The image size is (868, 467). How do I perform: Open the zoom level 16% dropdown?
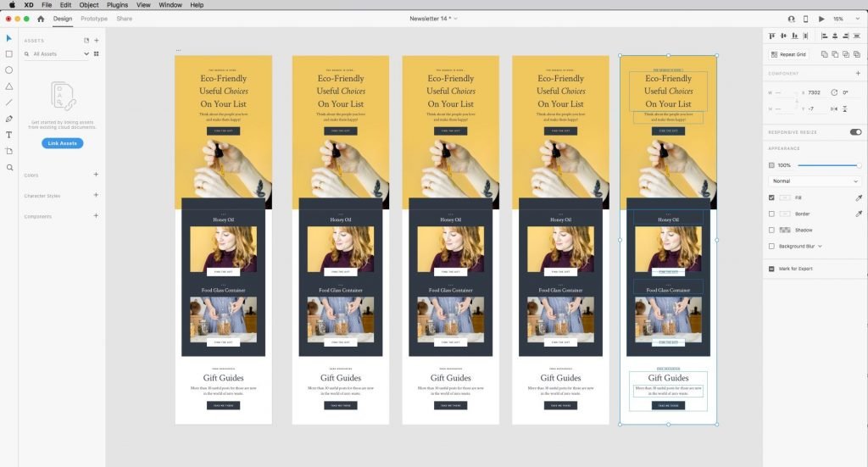click(842, 19)
